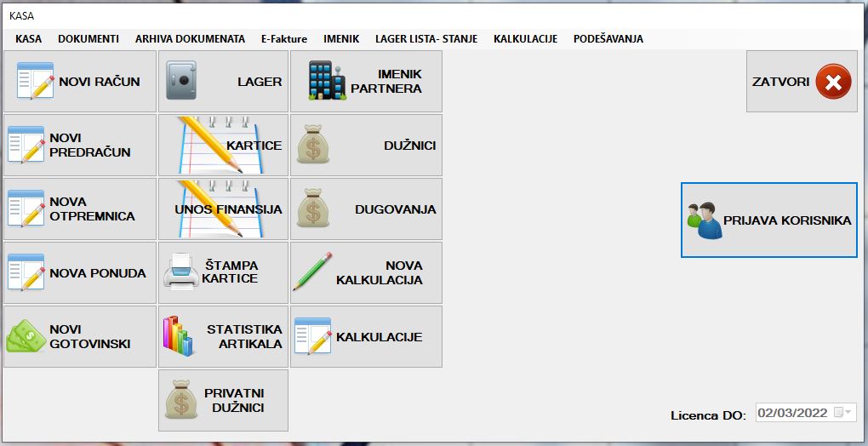
Task: Open the E-Fakture menu
Action: click(283, 39)
